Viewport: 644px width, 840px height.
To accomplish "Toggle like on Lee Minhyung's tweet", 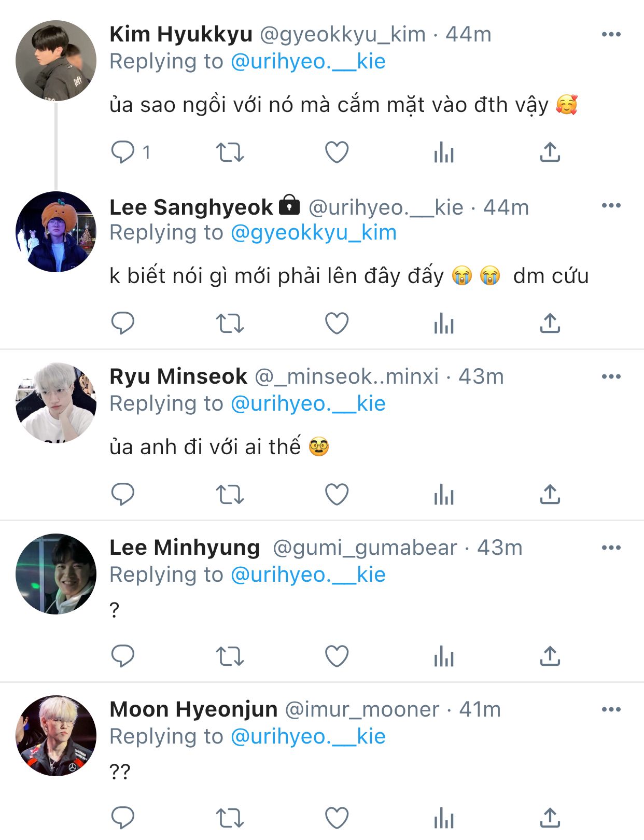I will (337, 656).
